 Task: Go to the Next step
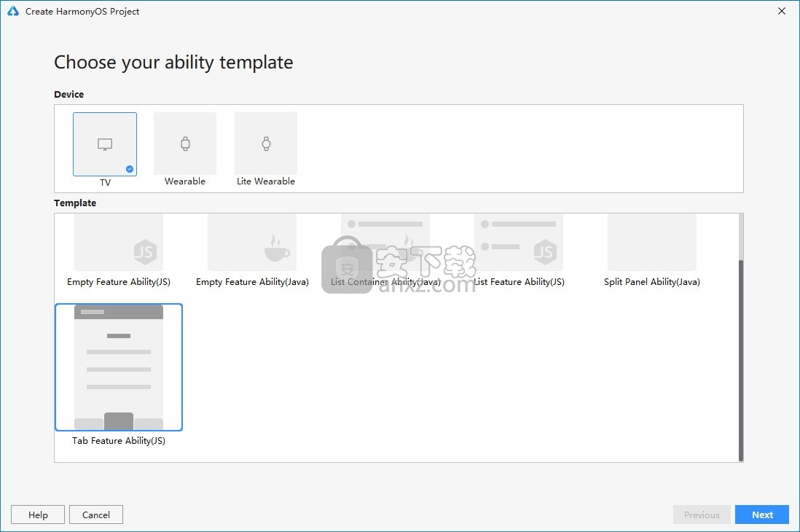pos(761,515)
